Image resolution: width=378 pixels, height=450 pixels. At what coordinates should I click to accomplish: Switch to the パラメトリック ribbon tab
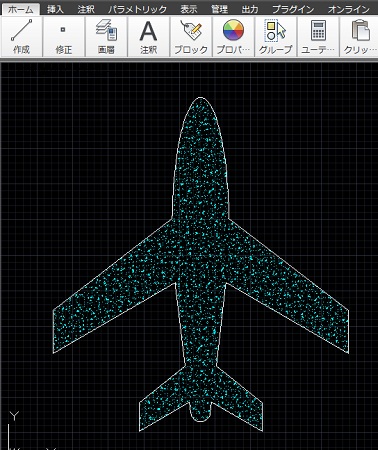tap(137, 9)
